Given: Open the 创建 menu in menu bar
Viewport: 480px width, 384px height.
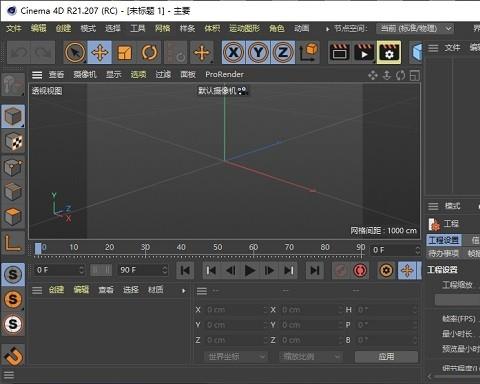Looking at the screenshot, I should 63,28.
